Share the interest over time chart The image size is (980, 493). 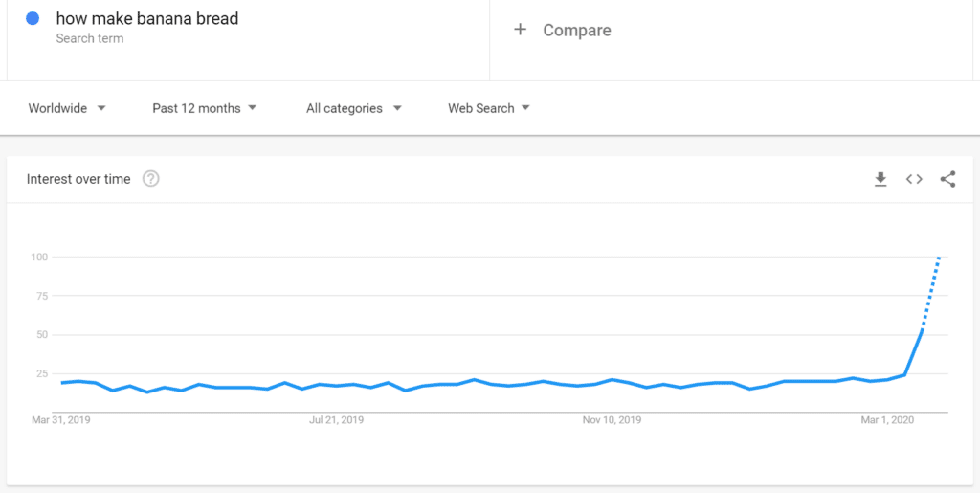(x=948, y=179)
